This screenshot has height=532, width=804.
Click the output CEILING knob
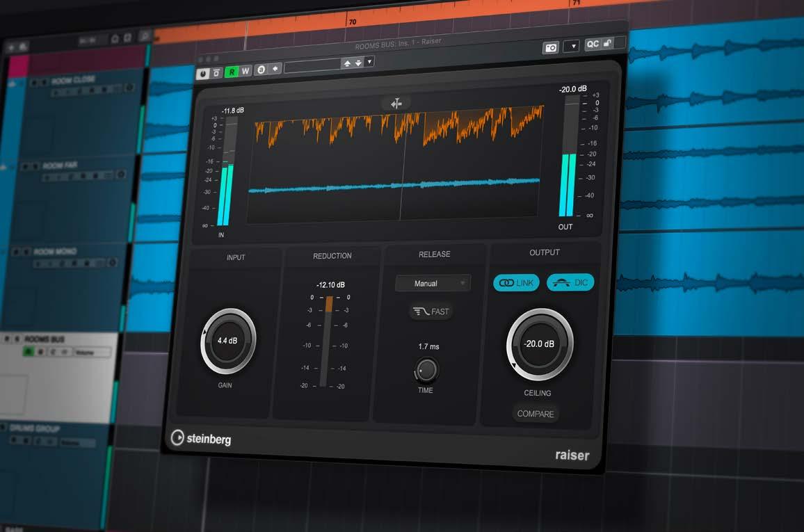(x=540, y=344)
